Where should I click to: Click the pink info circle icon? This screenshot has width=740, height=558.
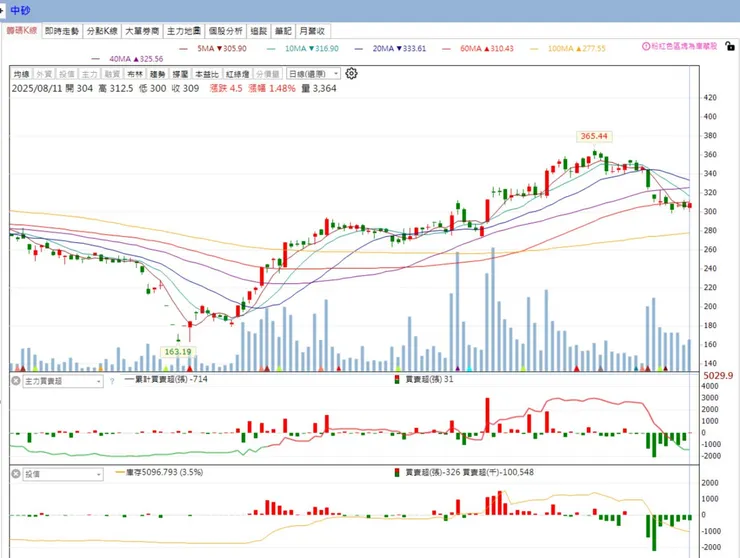(x=646, y=46)
